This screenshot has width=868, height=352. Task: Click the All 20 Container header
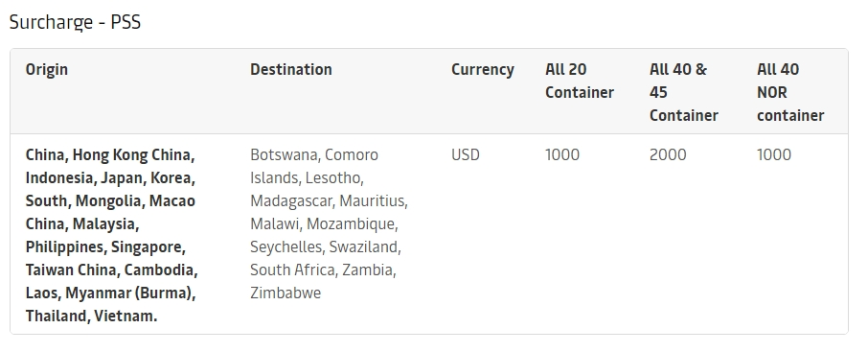click(x=580, y=81)
